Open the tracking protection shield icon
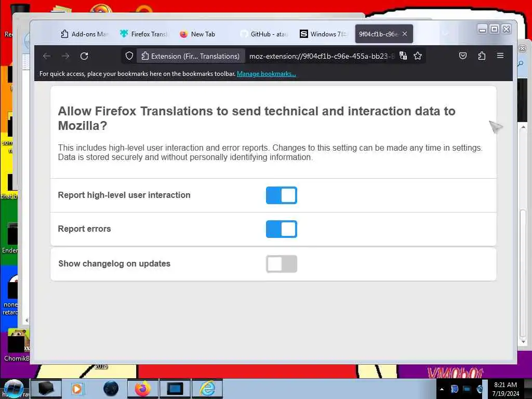 point(129,56)
